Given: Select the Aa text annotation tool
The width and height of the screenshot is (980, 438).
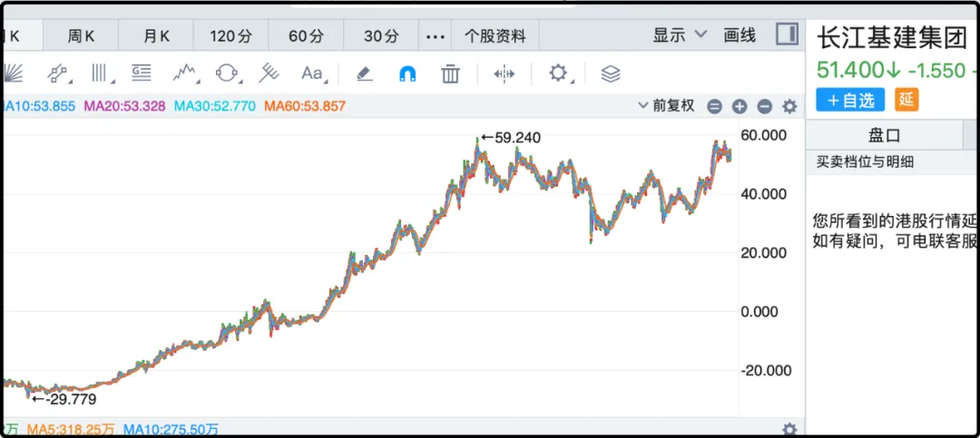Looking at the screenshot, I should point(312,73).
